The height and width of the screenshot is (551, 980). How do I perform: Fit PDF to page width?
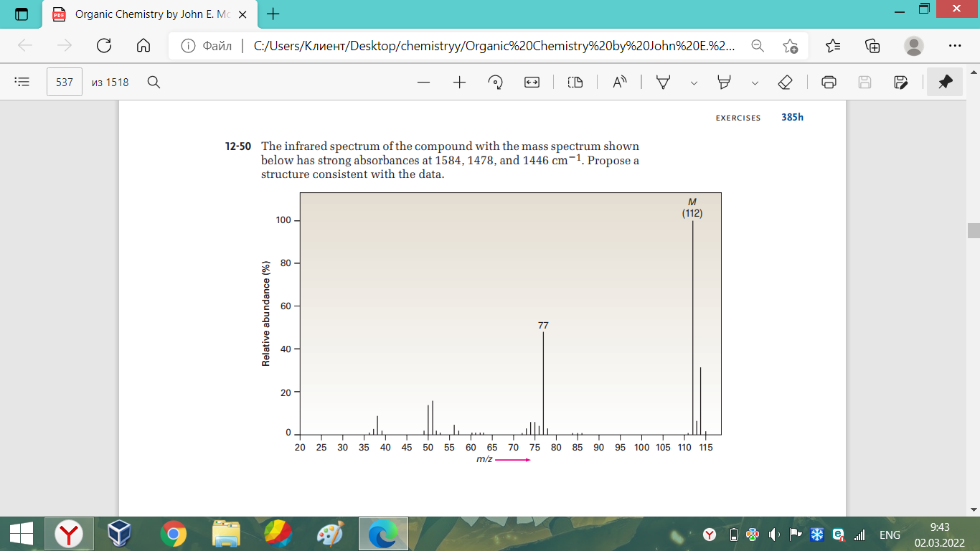(x=532, y=82)
